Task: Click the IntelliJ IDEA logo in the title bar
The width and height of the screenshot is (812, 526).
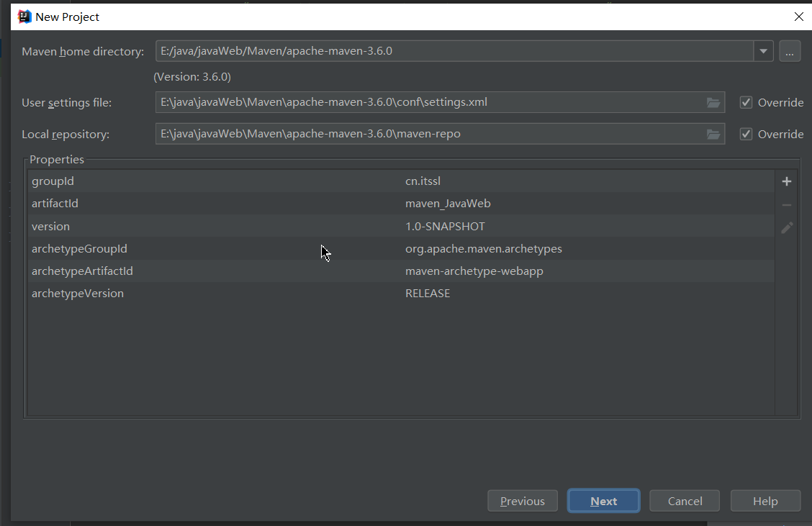Action: click(24, 17)
